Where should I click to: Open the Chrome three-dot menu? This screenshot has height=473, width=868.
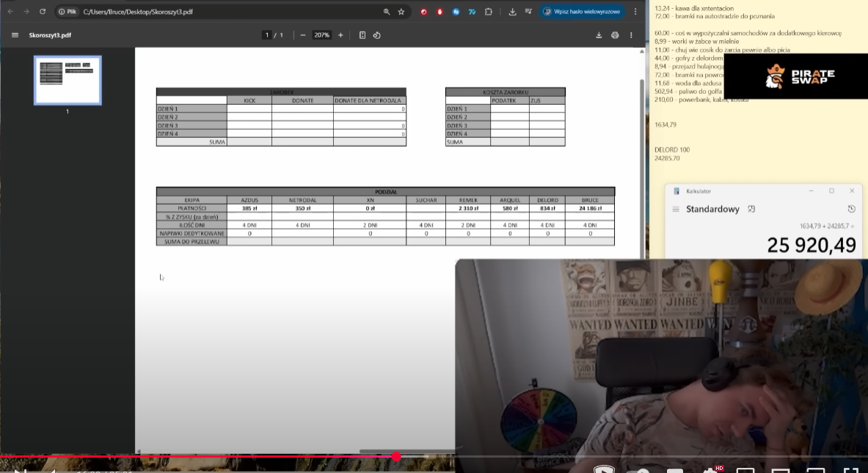click(x=635, y=12)
